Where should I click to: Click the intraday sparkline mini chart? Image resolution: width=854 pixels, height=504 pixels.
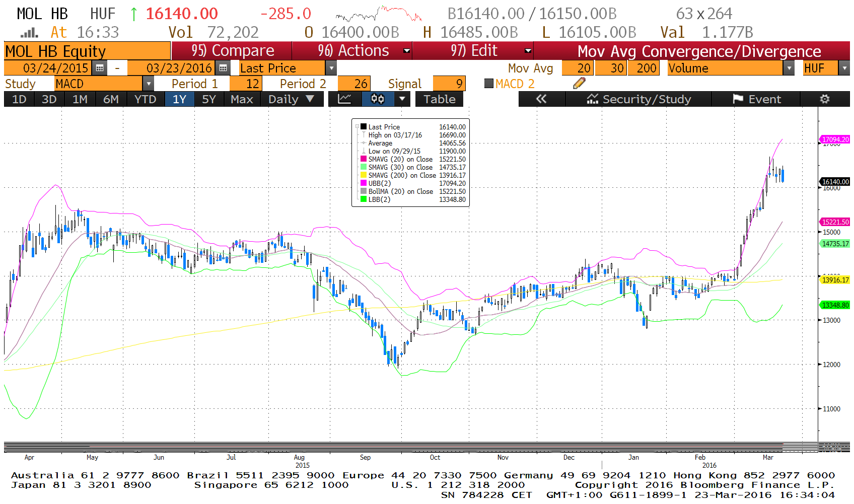pyautogui.click(x=379, y=14)
